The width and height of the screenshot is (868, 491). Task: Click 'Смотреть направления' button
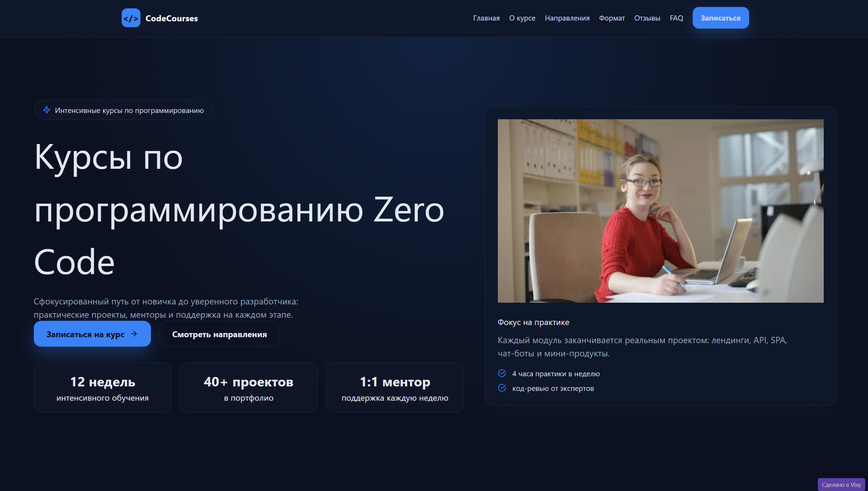pyautogui.click(x=219, y=334)
